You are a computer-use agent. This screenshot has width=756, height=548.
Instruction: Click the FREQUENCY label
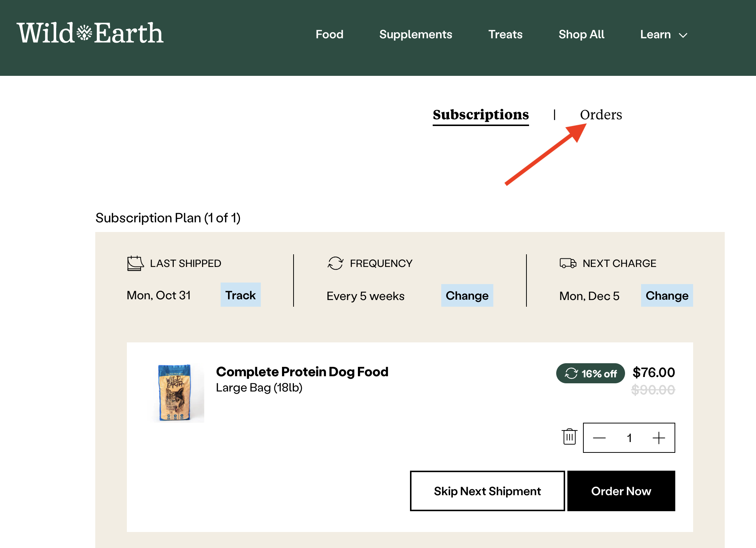pos(381,263)
